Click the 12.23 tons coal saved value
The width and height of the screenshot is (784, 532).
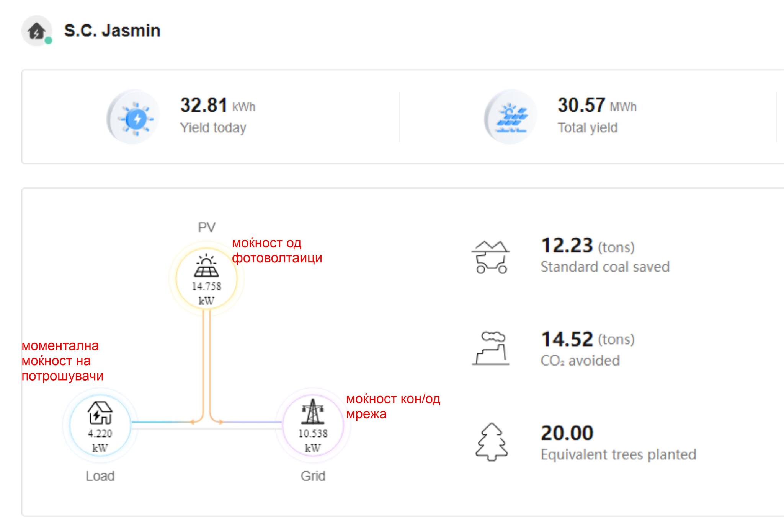click(588, 246)
